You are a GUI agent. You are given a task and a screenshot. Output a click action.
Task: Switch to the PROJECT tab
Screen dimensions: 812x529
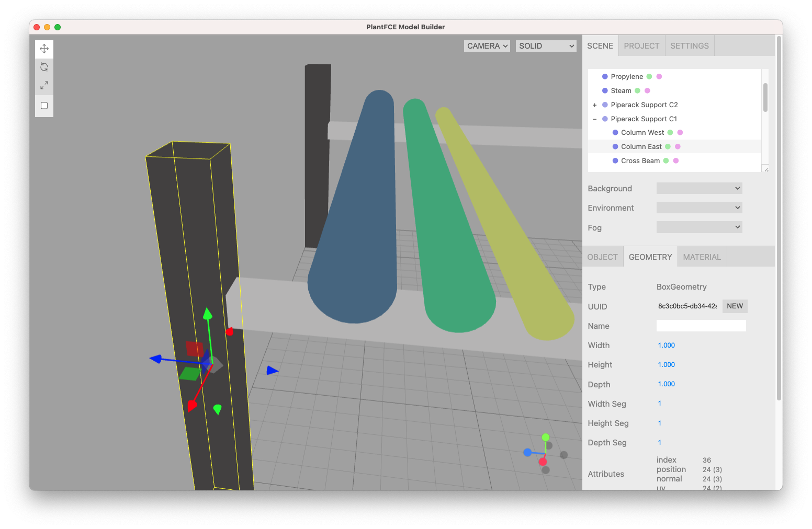click(641, 45)
